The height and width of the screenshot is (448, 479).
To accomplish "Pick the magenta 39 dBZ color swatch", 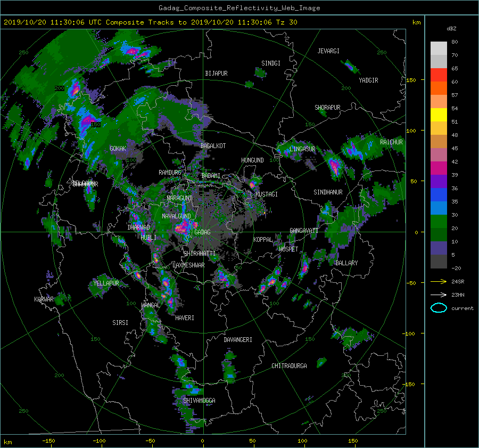I will [x=439, y=168].
